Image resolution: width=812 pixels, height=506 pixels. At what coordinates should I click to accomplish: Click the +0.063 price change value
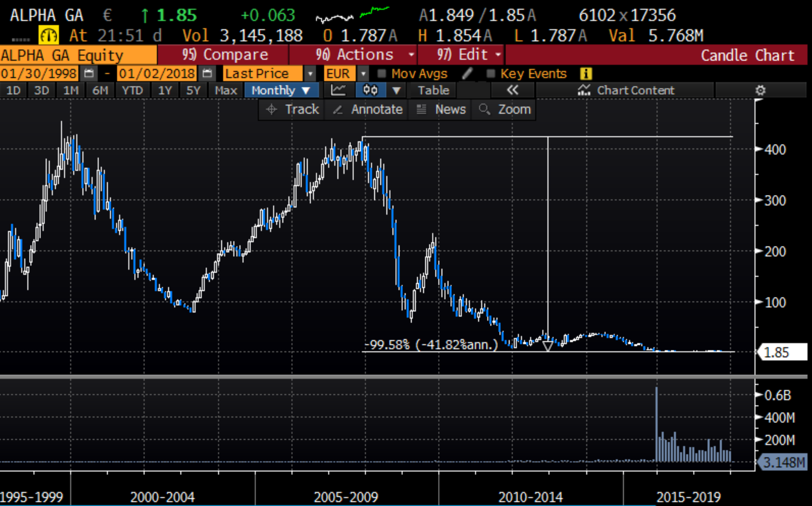coord(268,15)
